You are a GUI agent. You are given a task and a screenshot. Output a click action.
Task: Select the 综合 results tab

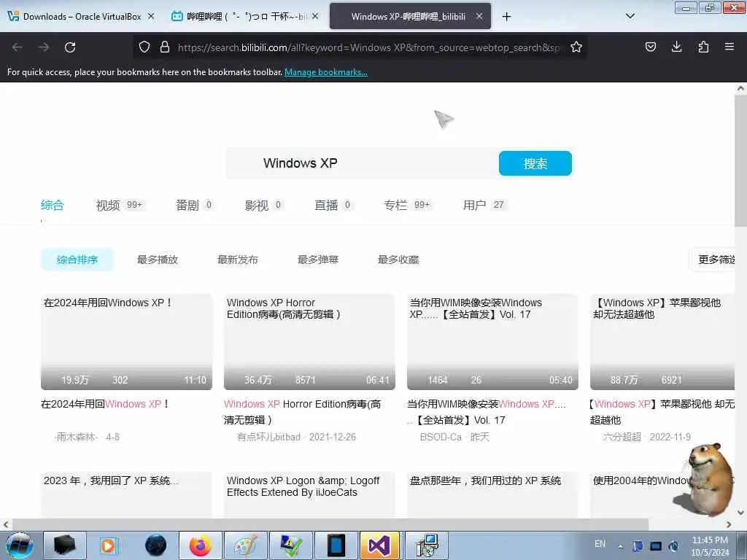pyautogui.click(x=52, y=205)
